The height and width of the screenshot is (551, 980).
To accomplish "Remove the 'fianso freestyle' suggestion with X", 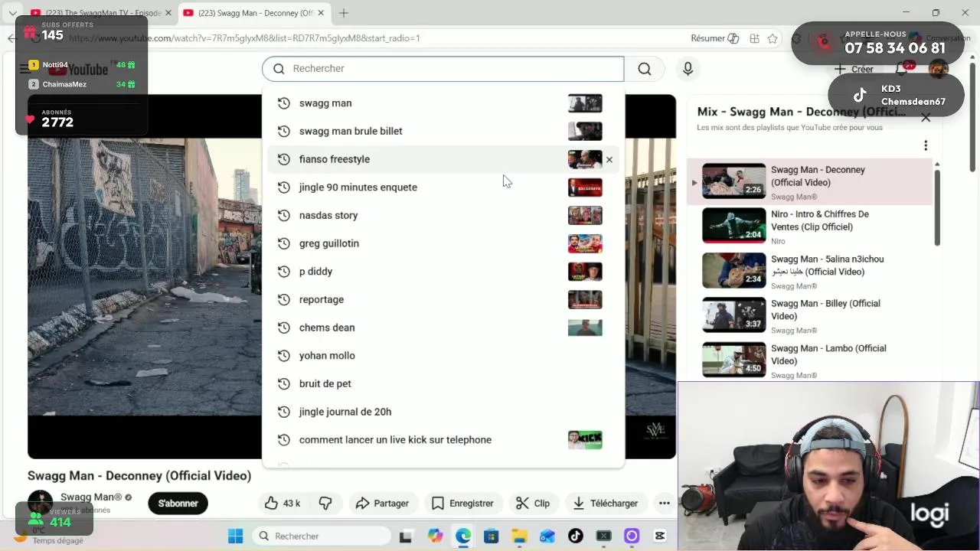I will click(x=609, y=159).
